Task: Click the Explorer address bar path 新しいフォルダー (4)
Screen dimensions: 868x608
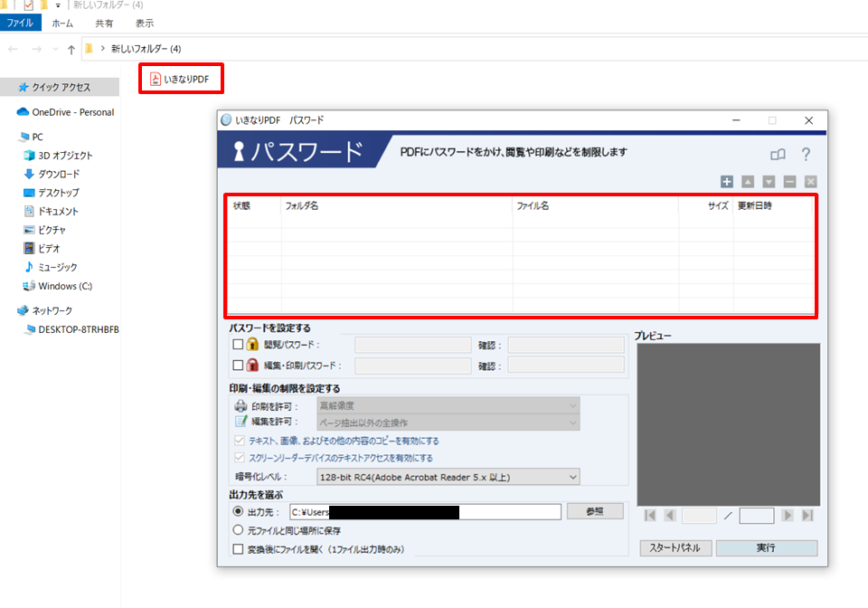Action: (x=146, y=49)
